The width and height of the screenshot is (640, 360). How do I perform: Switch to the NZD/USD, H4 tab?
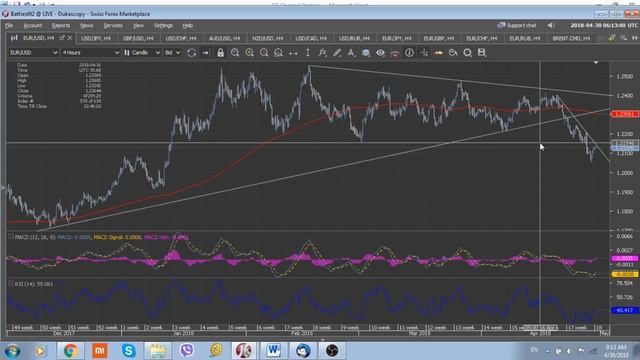268,38
